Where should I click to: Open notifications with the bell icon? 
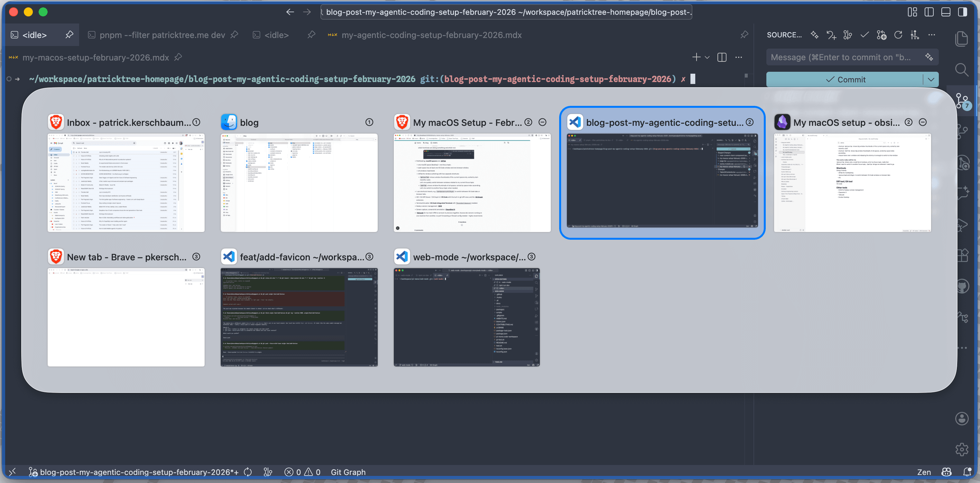[x=967, y=472]
